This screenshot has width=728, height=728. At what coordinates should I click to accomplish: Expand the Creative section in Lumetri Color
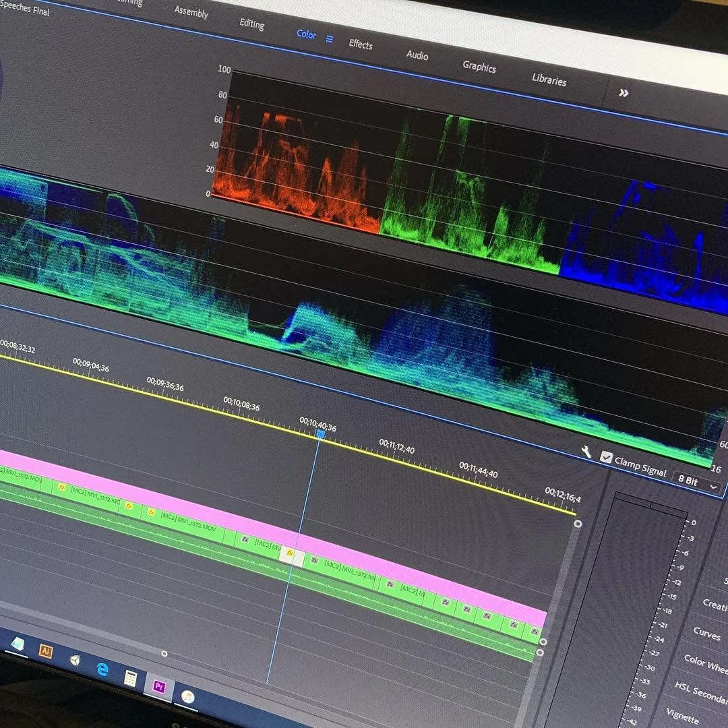[715, 604]
